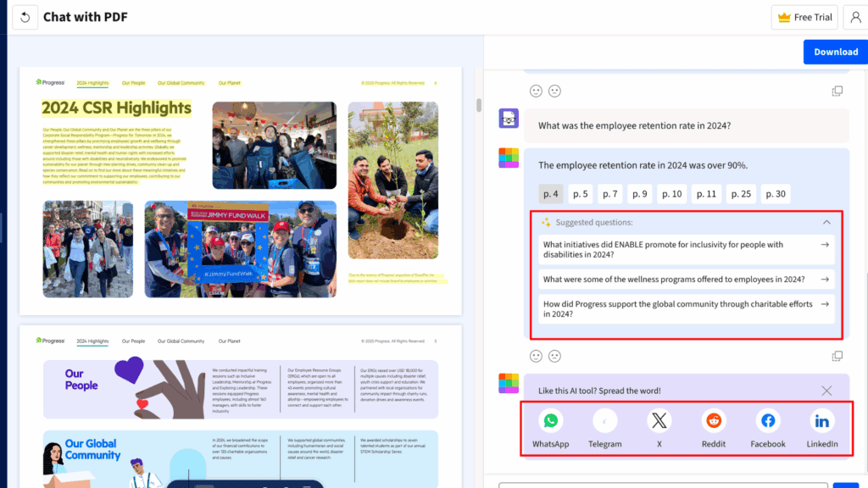Share via the Telegram icon

604,421
